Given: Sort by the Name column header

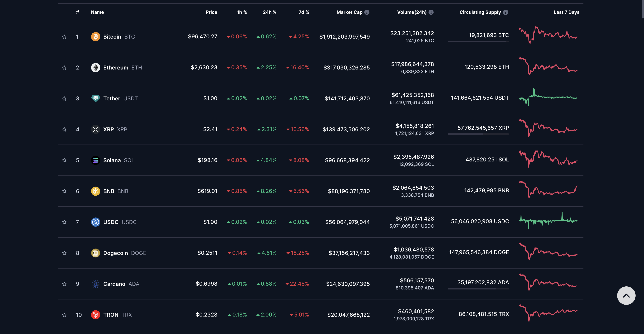Looking at the screenshot, I should 97,12.
